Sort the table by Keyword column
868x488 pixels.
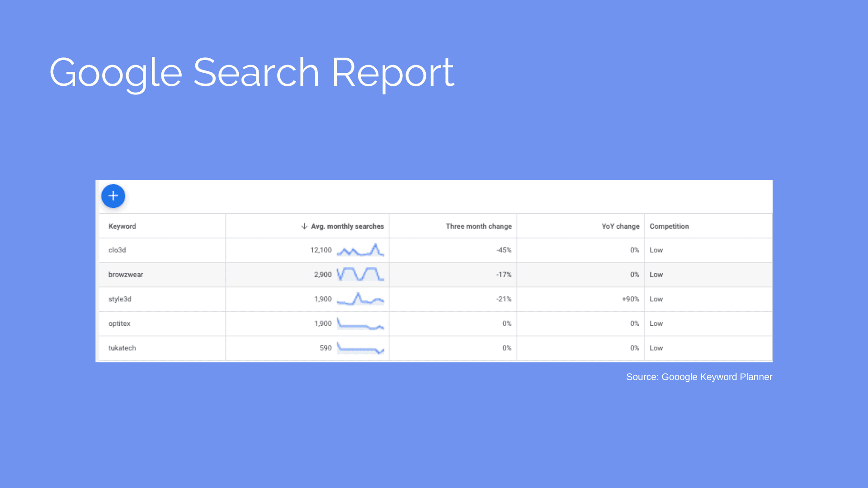tap(121, 226)
